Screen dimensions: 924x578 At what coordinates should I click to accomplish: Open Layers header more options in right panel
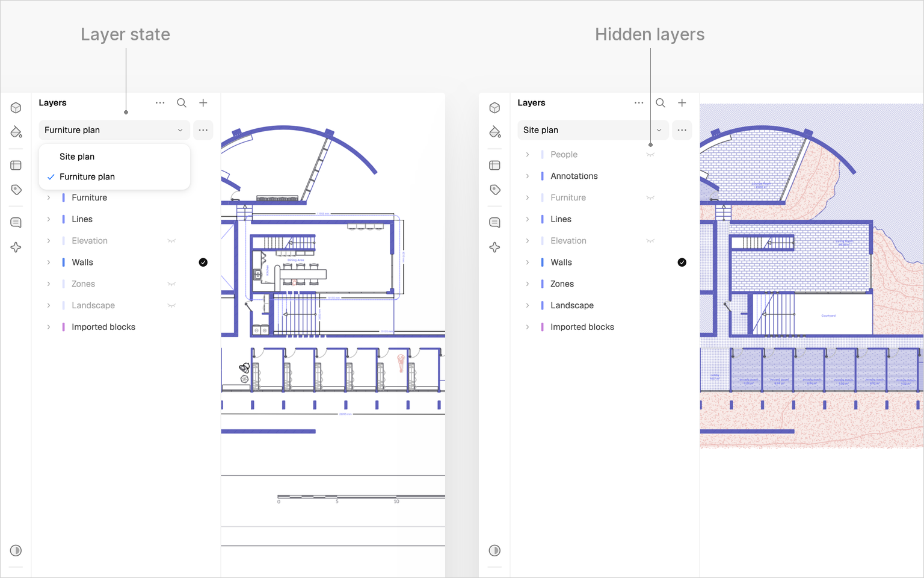click(639, 103)
